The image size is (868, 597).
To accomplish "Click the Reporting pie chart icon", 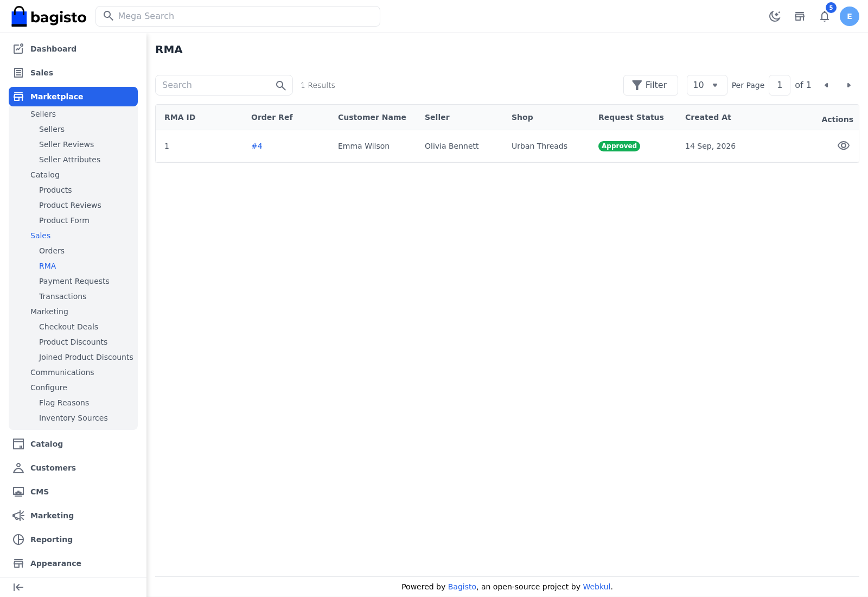I will 18,539.
